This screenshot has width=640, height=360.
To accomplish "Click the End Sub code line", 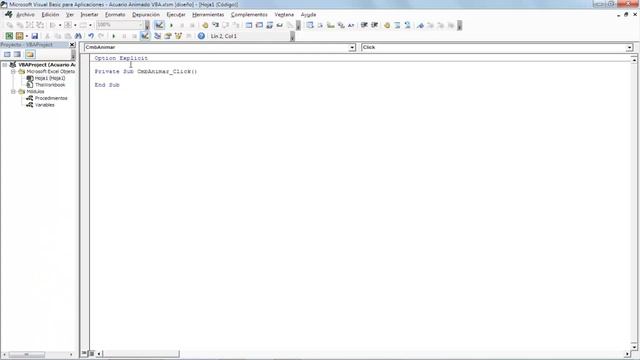I will click(x=107, y=85).
